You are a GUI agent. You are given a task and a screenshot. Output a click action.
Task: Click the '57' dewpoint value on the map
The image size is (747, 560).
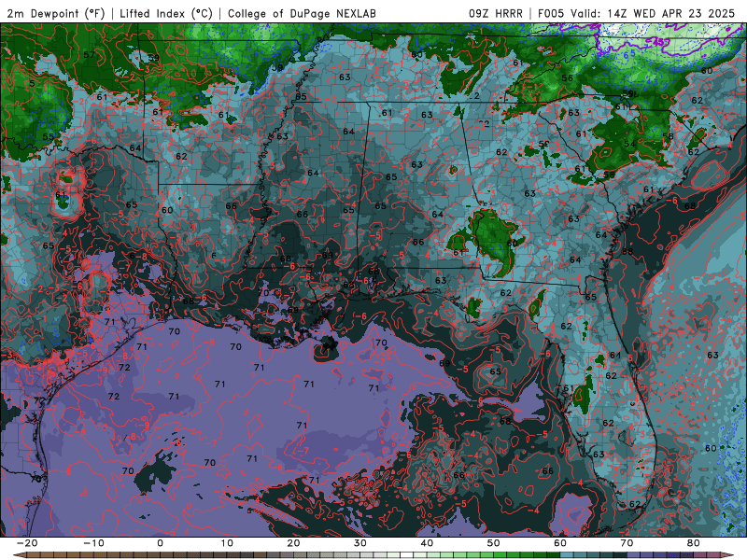(89, 55)
